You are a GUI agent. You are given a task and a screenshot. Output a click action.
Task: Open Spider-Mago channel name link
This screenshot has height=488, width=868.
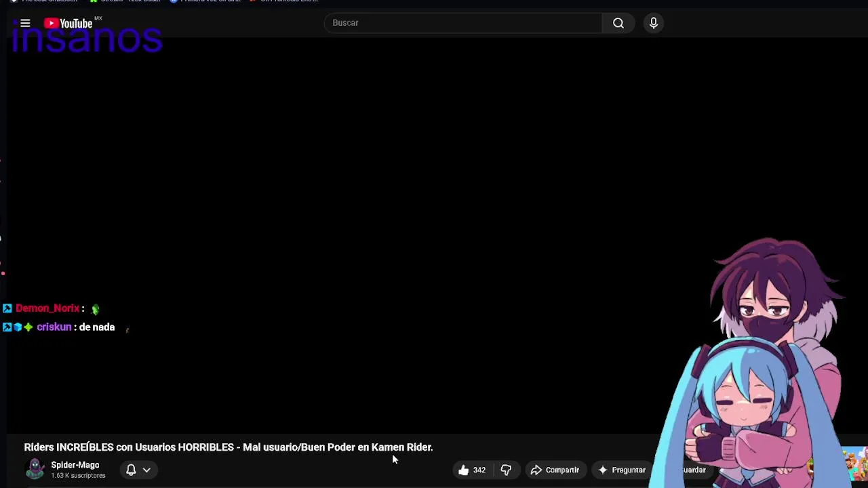point(75,465)
